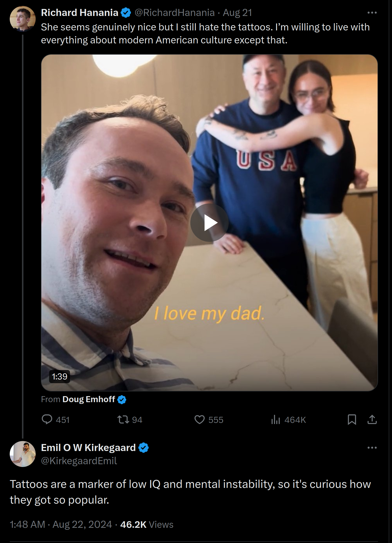Click the Emil O W Kirkegaard name

click(x=88, y=448)
